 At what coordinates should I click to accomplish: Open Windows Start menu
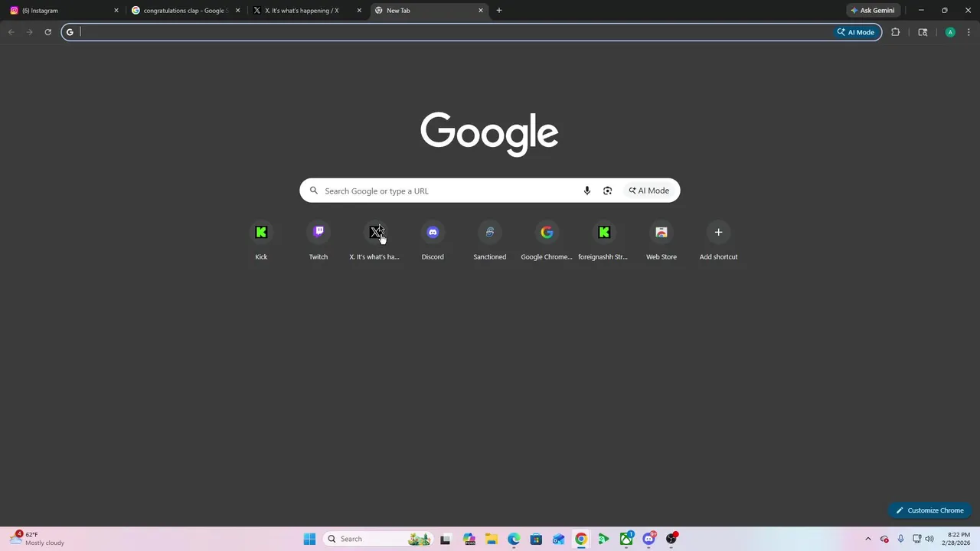tap(309, 539)
